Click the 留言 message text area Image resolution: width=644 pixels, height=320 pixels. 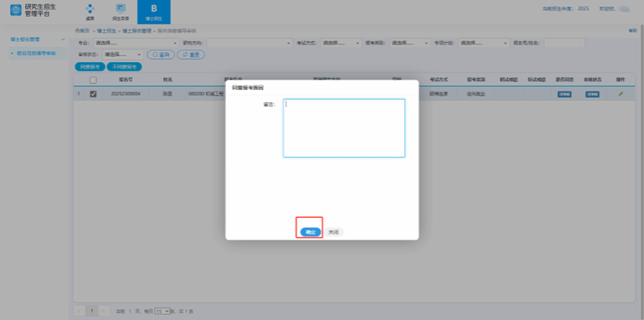[x=343, y=128]
